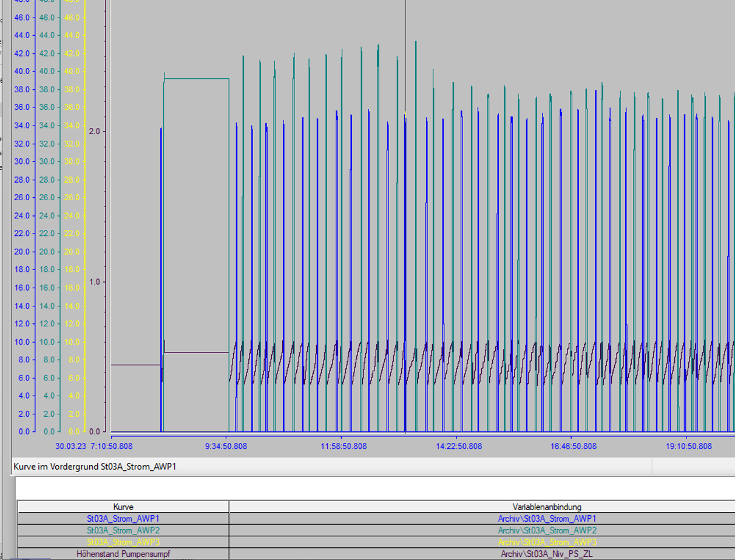Click the Archiv\St03A_Strom_AWP2 variable cell
The height and width of the screenshot is (560, 735).
click(x=482, y=530)
